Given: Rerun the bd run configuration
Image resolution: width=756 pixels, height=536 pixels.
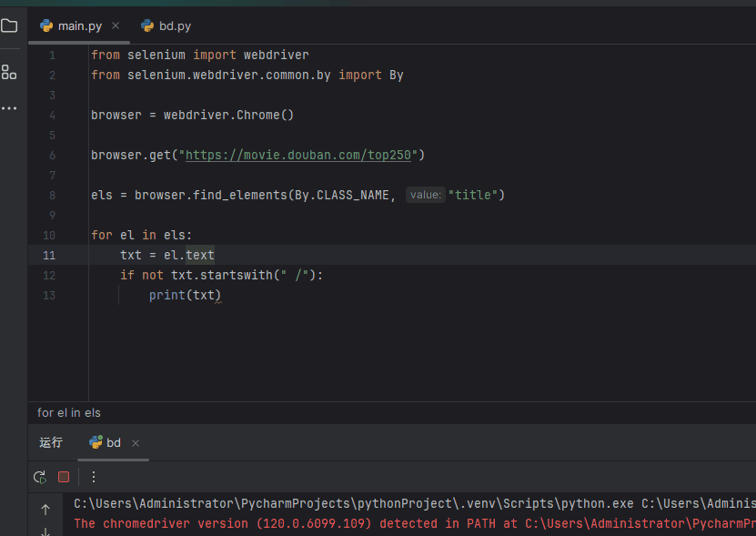Looking at the screenshot, I should pos(39,477).
